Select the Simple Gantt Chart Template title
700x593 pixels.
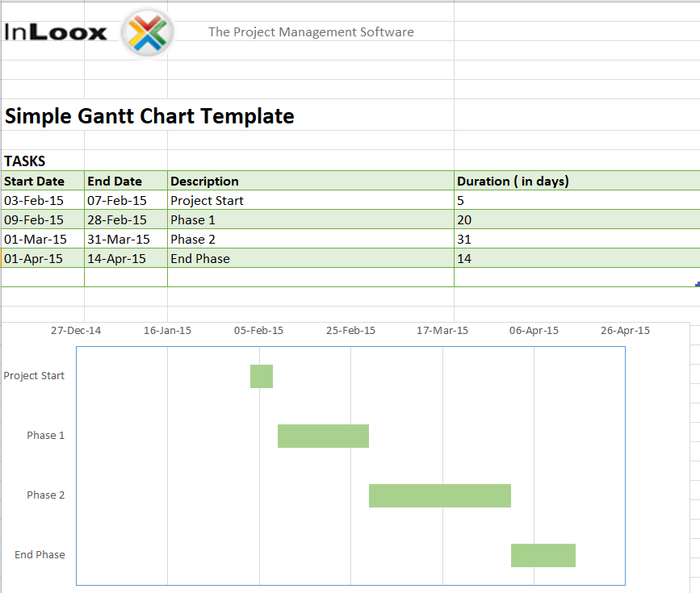click(x=149, y=116)
